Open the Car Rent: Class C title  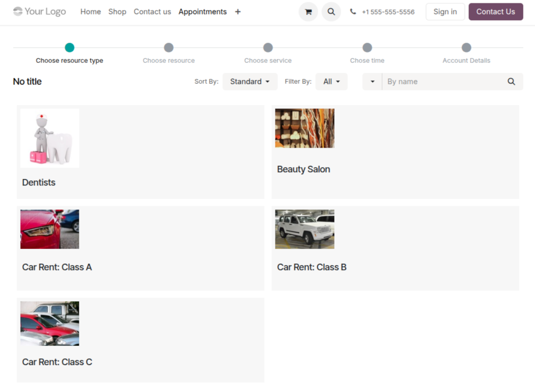pyautogui.click(x=57, y=362)
